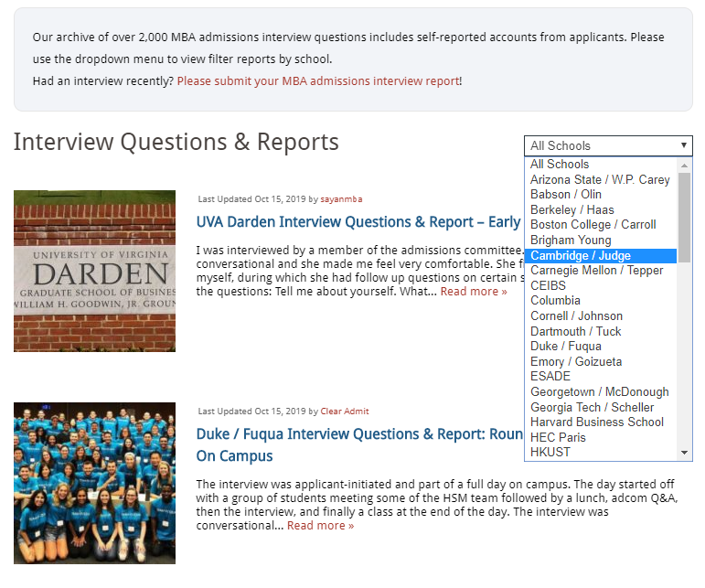This screenshot has width=705, height=588.
Task: Choose highlighted Cambridge / Judge option
Action: pos(601,255)
